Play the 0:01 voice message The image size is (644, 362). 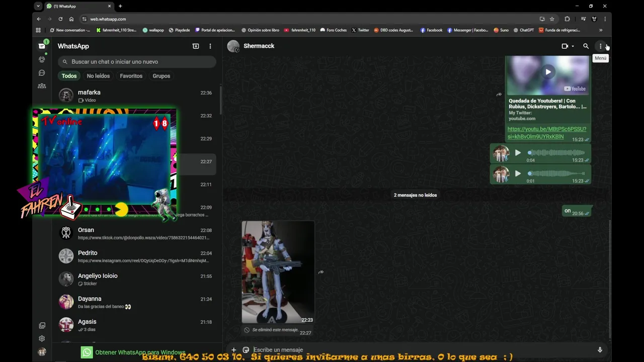(x=518, y=173)
